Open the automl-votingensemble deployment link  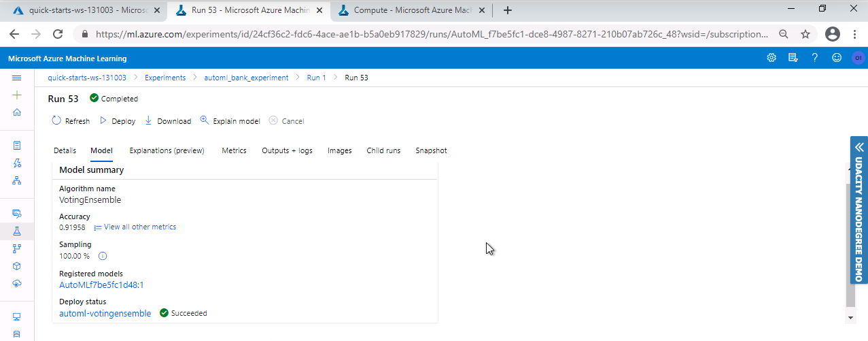(x=105, y=313)
